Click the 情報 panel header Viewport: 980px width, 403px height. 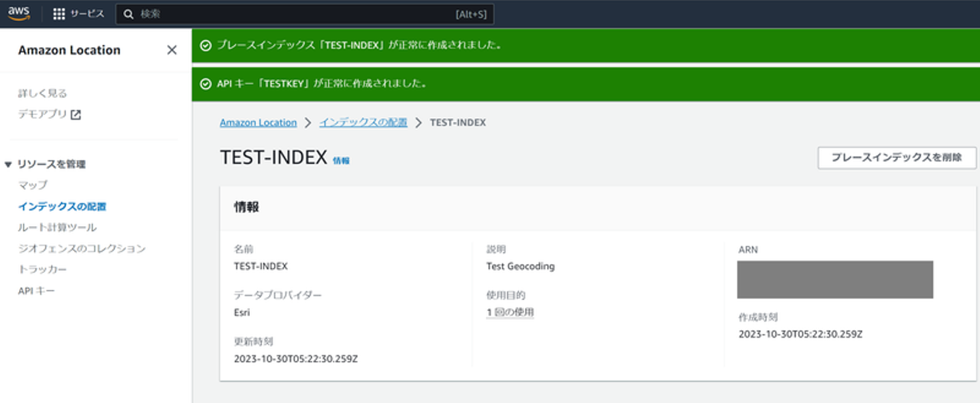246,208
